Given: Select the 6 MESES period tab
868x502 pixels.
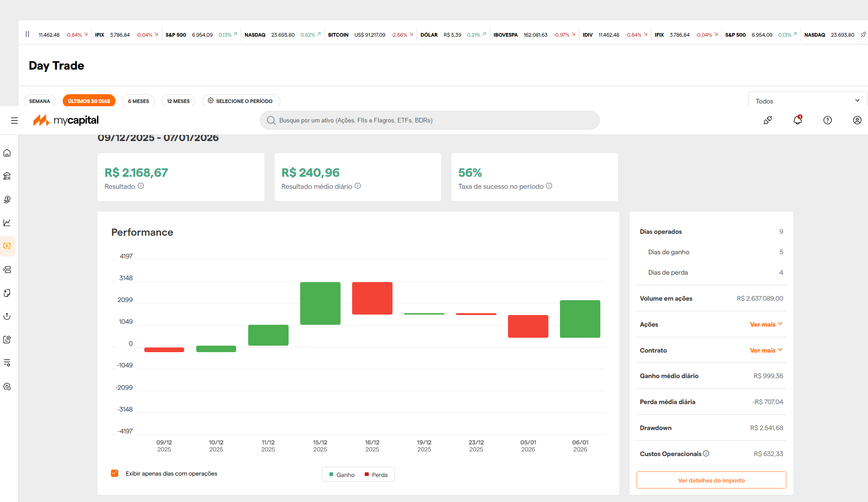Looking at the screenshot, I should [x=138, y=101].
